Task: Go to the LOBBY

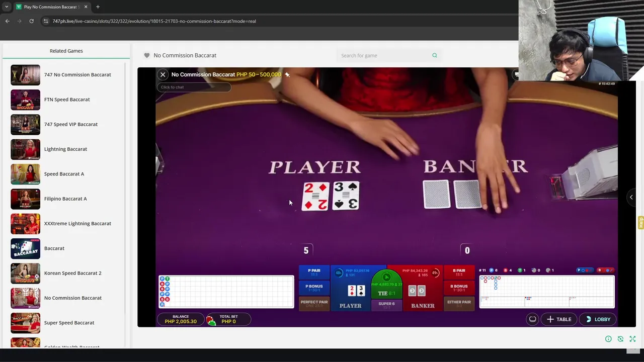Action: [x=598, y=319]
